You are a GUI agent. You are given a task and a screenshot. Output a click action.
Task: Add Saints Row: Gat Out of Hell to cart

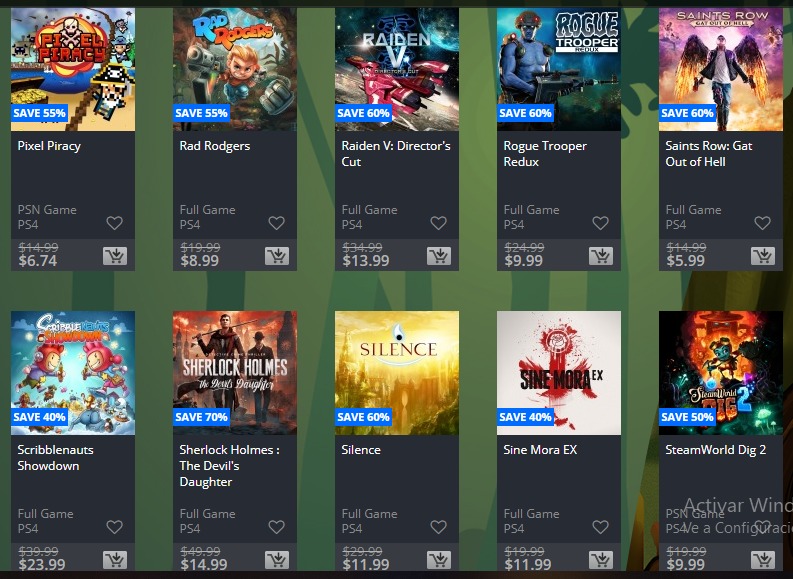[763, 256]
